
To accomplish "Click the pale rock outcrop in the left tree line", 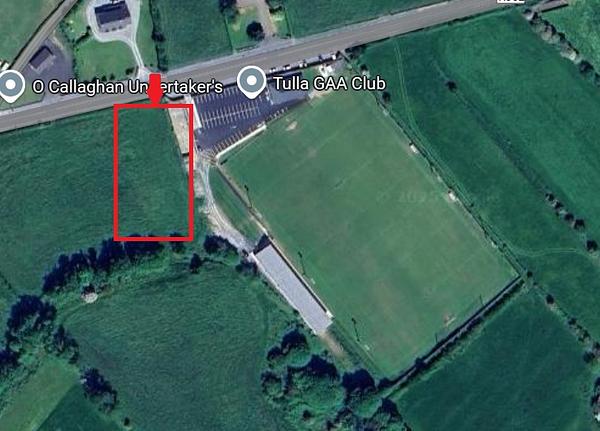I will pyautogui.click(x=90, y=295).
